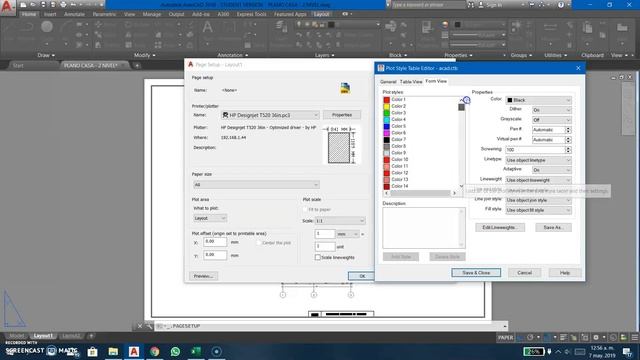Click the Edit Lineweights button
Image resolution: width=640 pixels, height=360 pixels.
[x=500, y=227]
